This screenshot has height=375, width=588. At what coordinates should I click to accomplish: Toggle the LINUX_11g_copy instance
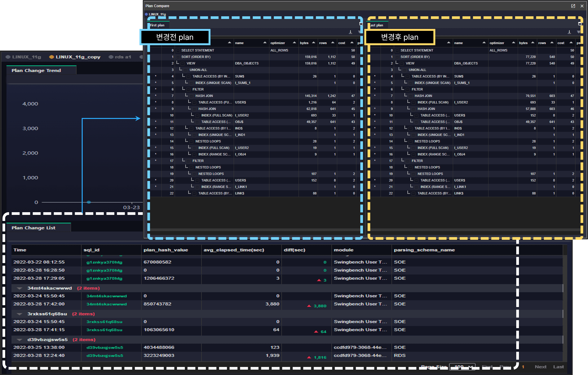tap(75, 57)
